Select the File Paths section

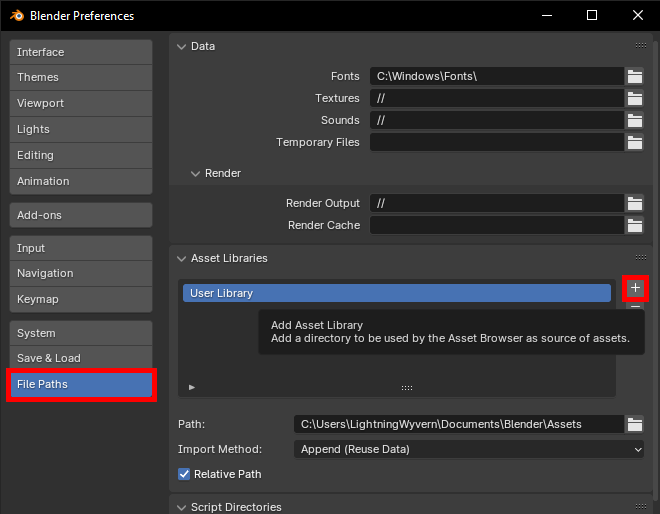[81, 384]
